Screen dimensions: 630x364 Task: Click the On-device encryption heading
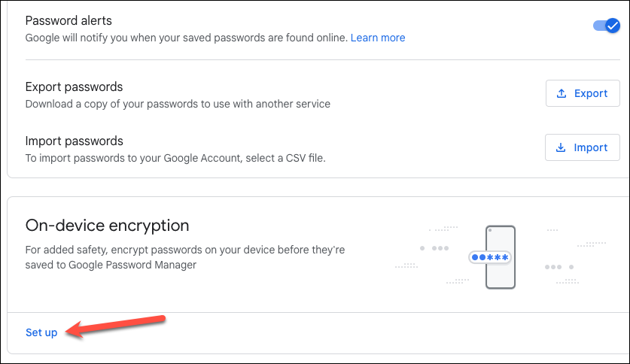click(x=107, y=225)
